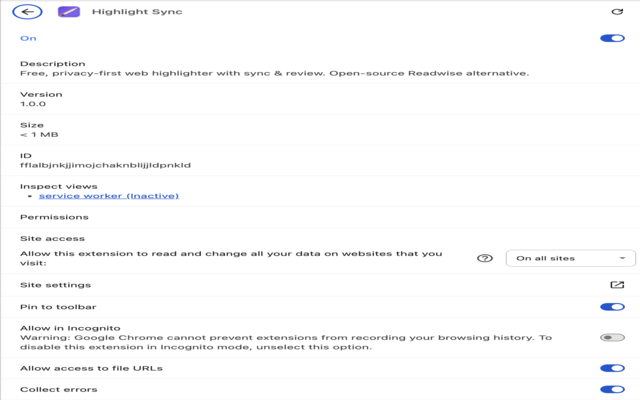This screenshot has height=400, width=640.
Task: Enable the Allow in Incognito toggle
Action: point(612,337)
